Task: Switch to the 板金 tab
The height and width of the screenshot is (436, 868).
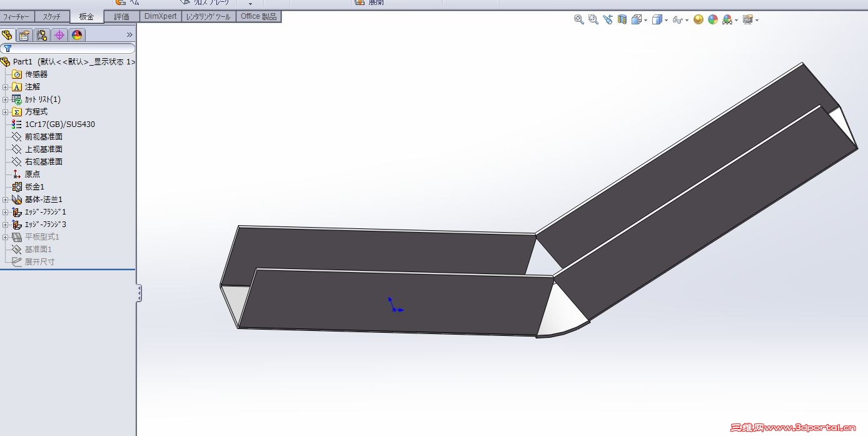Action: (86, 17)
